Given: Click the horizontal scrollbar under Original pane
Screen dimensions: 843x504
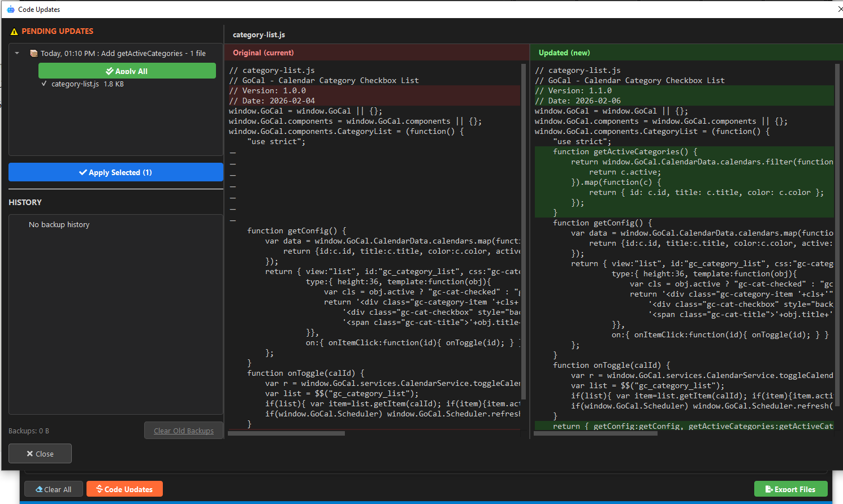Looking at the screenshot, I should [x=286, y=433].
